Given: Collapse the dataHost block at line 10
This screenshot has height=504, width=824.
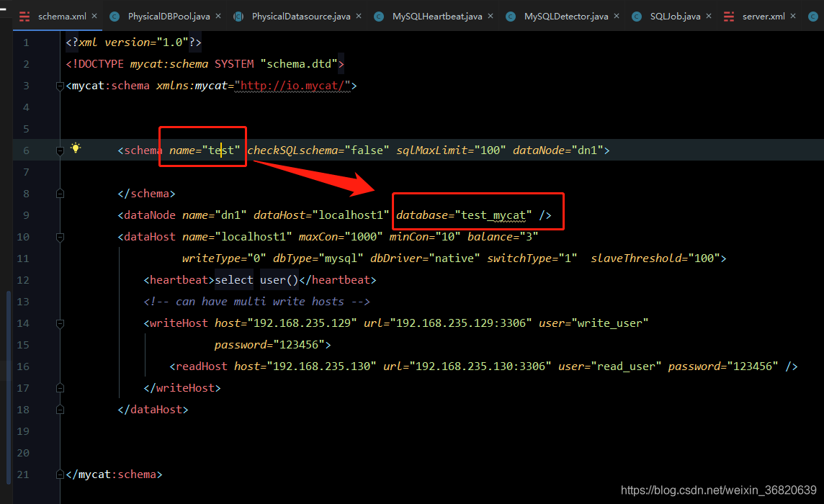Looking at the screenshot, I should (x=60, y=237).
